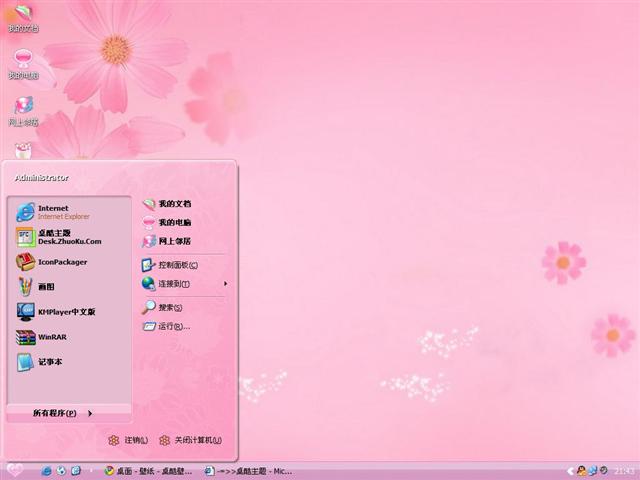The height and width of the screenshot is (480, 640).
Task: Click the heart-shaped Start button
Action: tap(14, 470)
